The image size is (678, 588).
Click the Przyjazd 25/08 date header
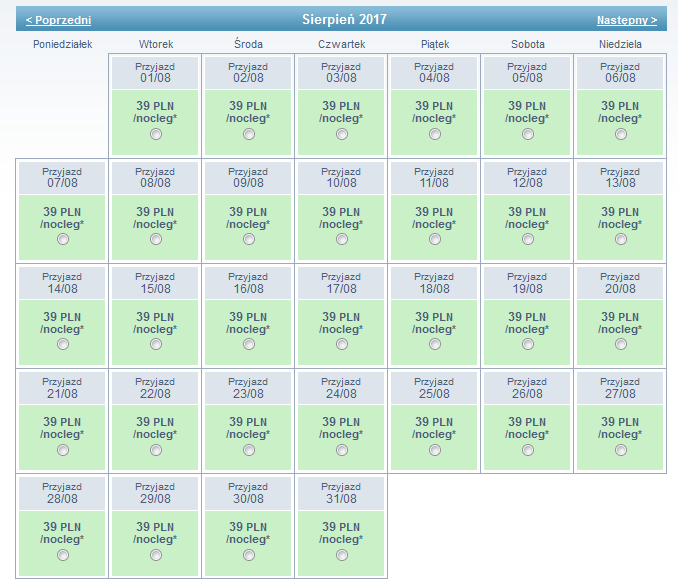click(434, 388)
